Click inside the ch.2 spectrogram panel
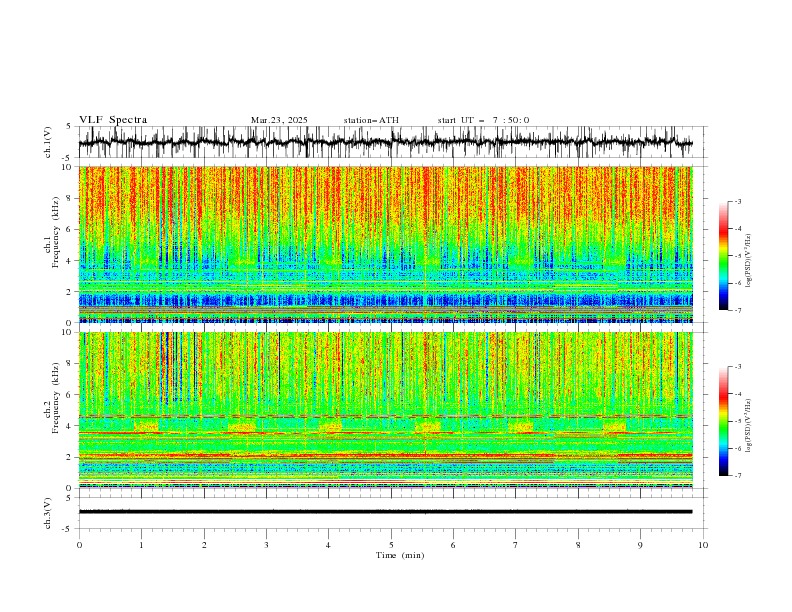This screenshot has height=612, width=792. [385, 410]
